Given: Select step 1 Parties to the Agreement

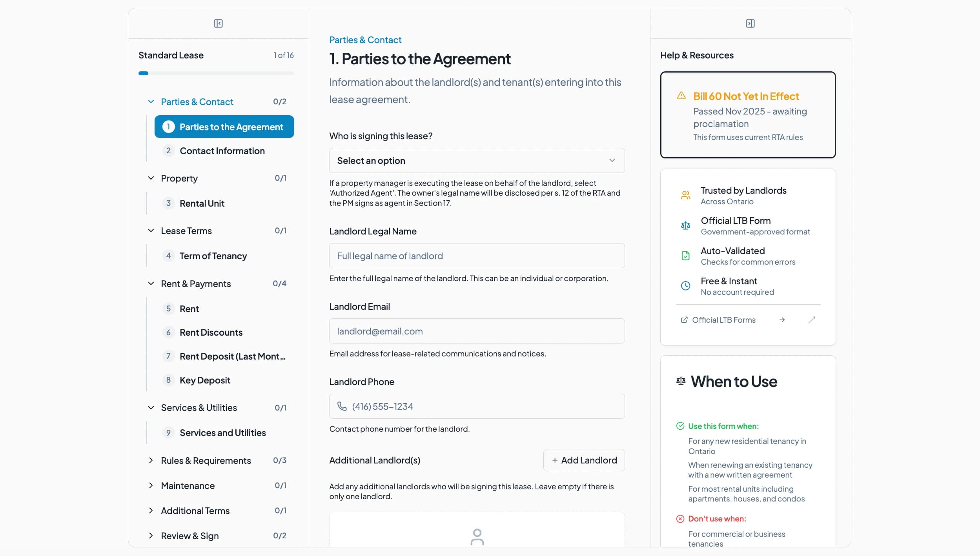Looking at the screenshot, I should click(224, 127).
